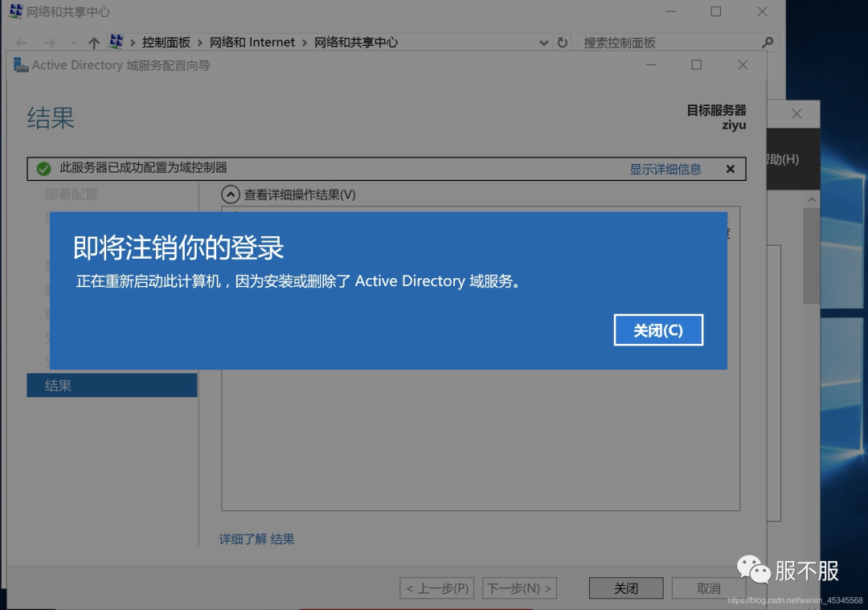This screenshot has width=868, height=610.
Task: Click the scroll up arrow in background window
Action: (812, 199)
